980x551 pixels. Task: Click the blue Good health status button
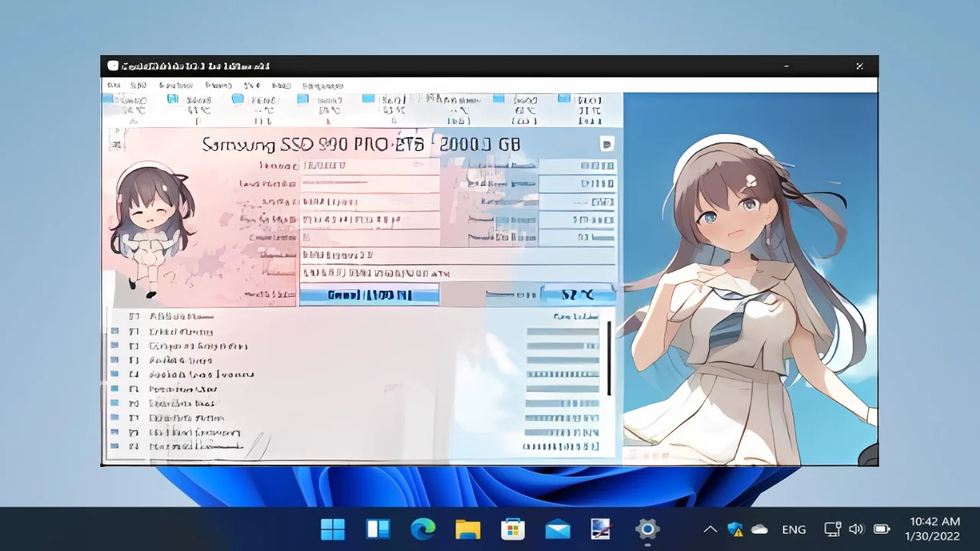(369, 295)
